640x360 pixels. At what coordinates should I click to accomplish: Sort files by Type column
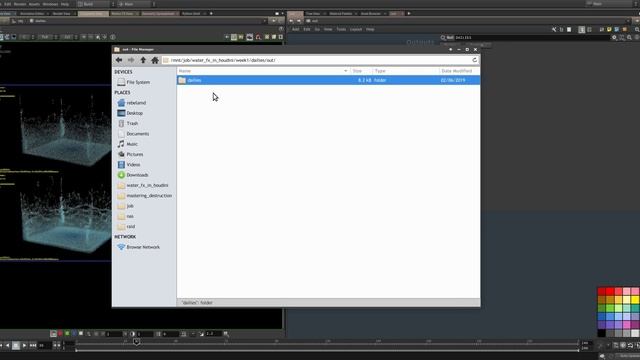405,71
